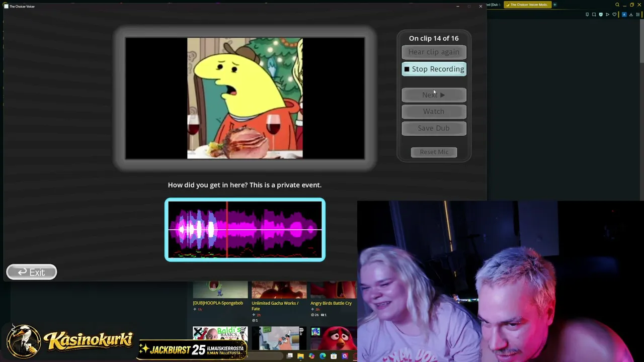Click the Reset Mic button
644x362 pixels.
[434, 152]
